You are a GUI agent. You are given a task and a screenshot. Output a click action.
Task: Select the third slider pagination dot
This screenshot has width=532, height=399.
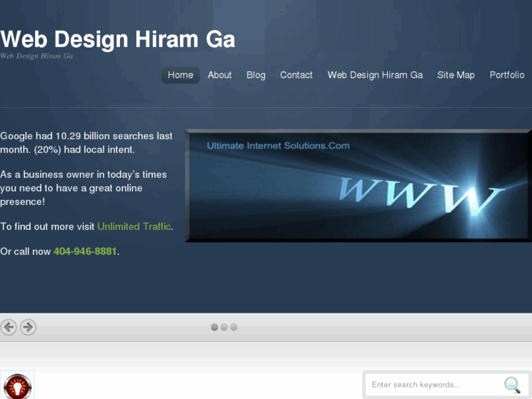[233, 327]
